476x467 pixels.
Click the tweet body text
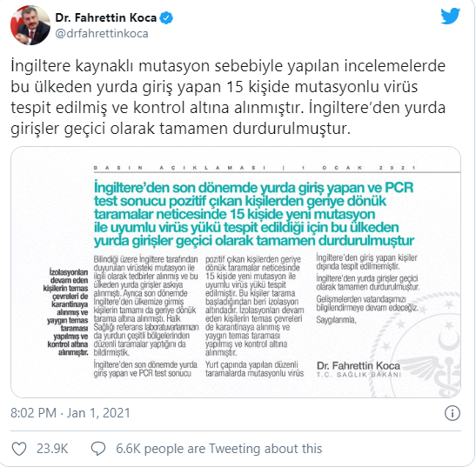(x=228, y=97)
